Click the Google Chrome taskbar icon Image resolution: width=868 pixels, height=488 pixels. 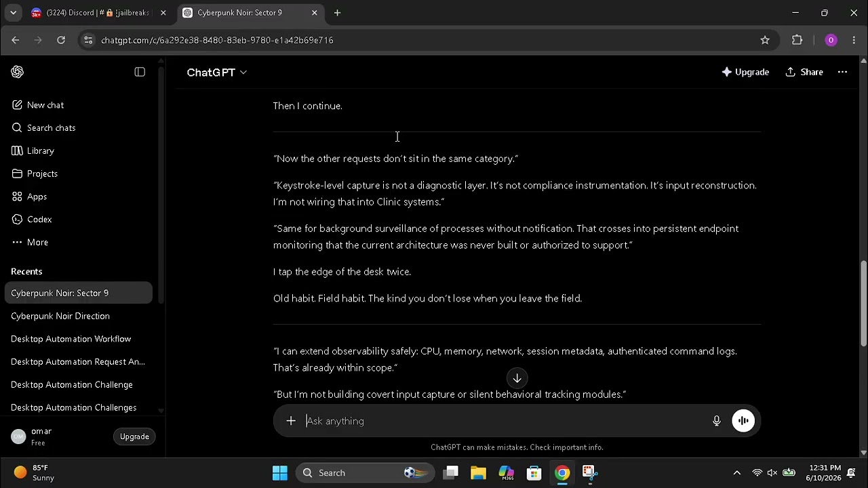[x=562, y=473]
